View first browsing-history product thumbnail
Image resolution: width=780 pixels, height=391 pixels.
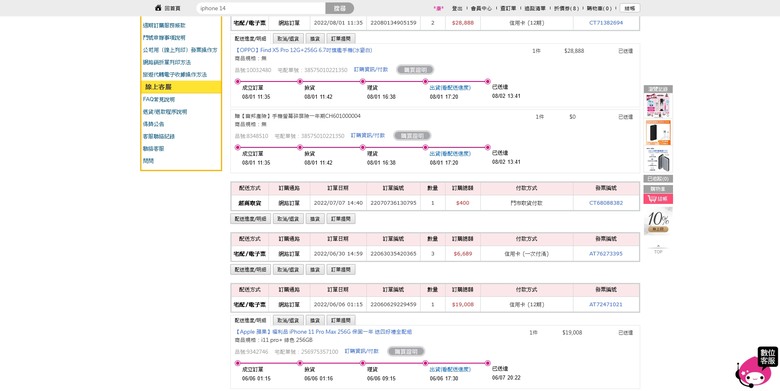pyautogui.click(x=658, y=105)
